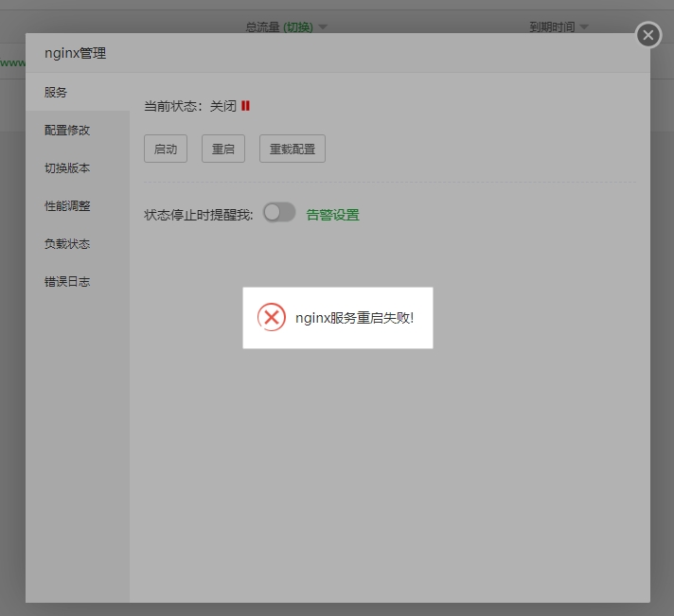Click the 重启 button
The height and width of the screenshot is (616, 674).
[x=223, y=149]
